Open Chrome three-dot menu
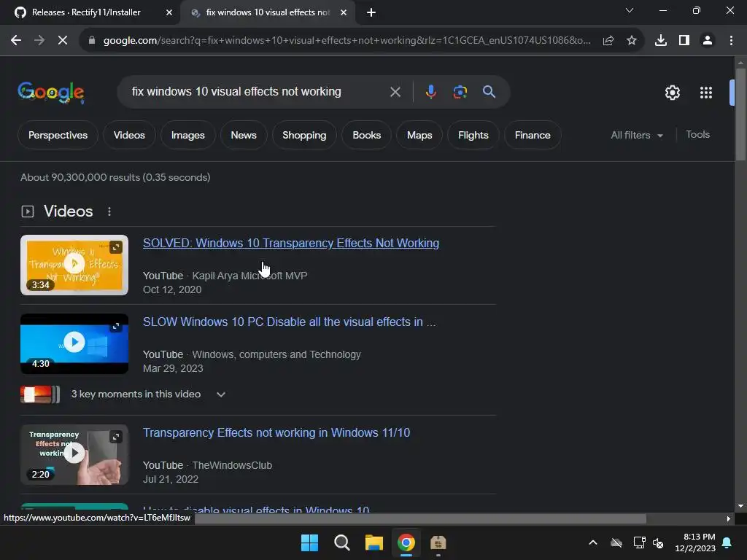 (731, 41)
